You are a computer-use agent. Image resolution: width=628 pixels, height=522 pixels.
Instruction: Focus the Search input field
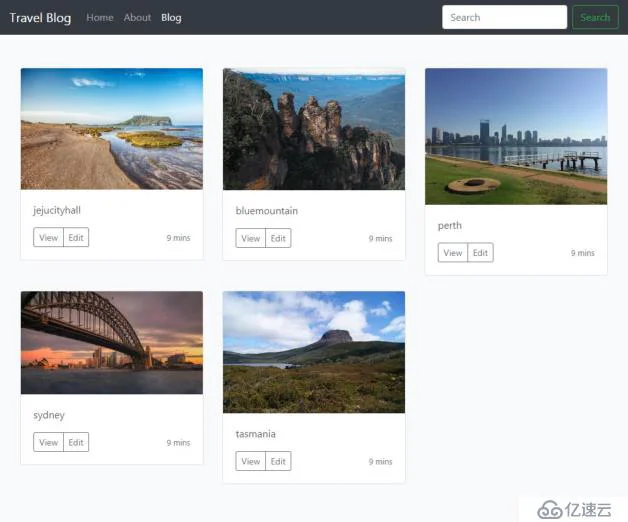tap(504, 17)
